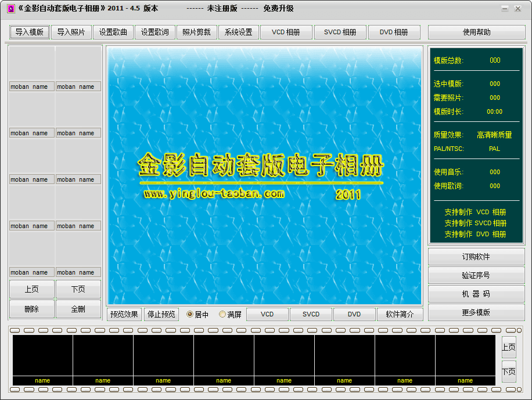
Task: Click the SVCD 相册 toolbar button
Action: point(340,33)
